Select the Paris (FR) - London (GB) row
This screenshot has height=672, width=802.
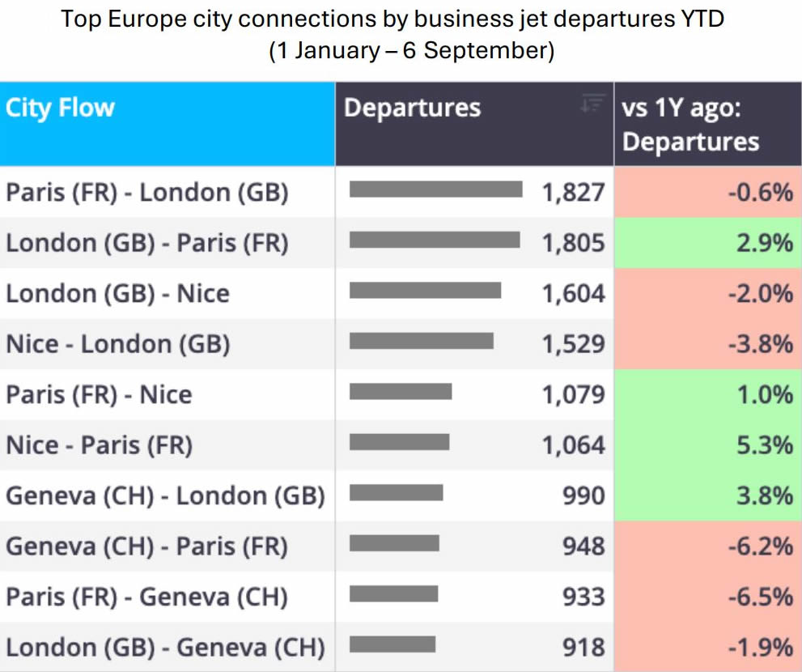click(401, 192)
